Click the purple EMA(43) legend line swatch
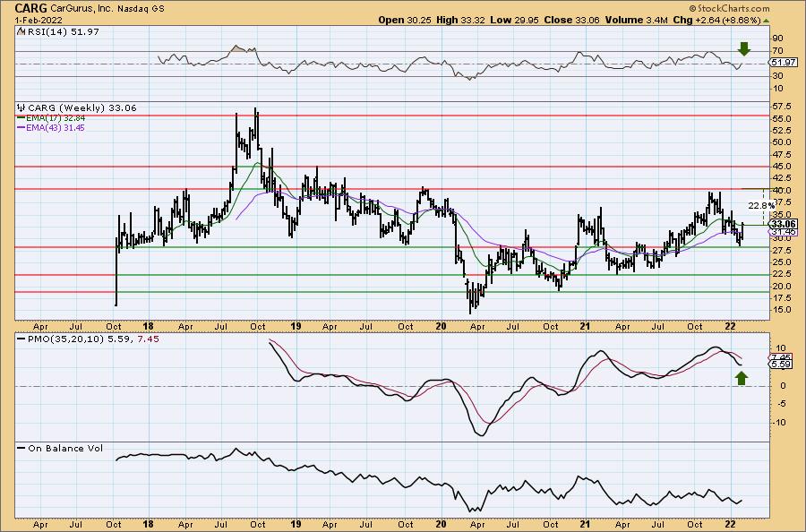This screenshot has width=806, height=532. click(21, 127)
